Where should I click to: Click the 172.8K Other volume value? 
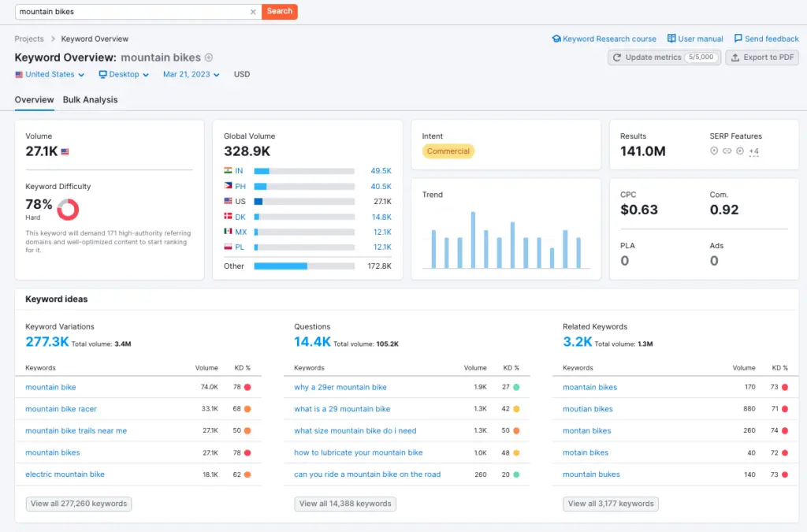[x=379, y=266]
